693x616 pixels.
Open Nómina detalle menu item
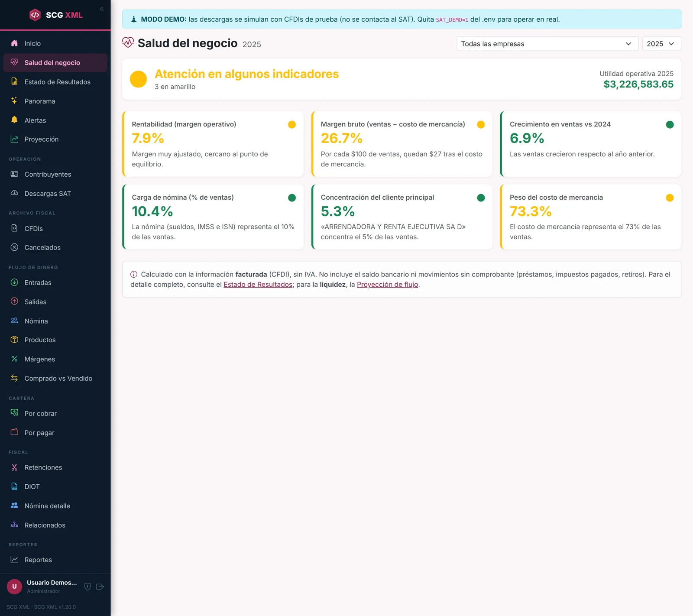pos(55,506)
